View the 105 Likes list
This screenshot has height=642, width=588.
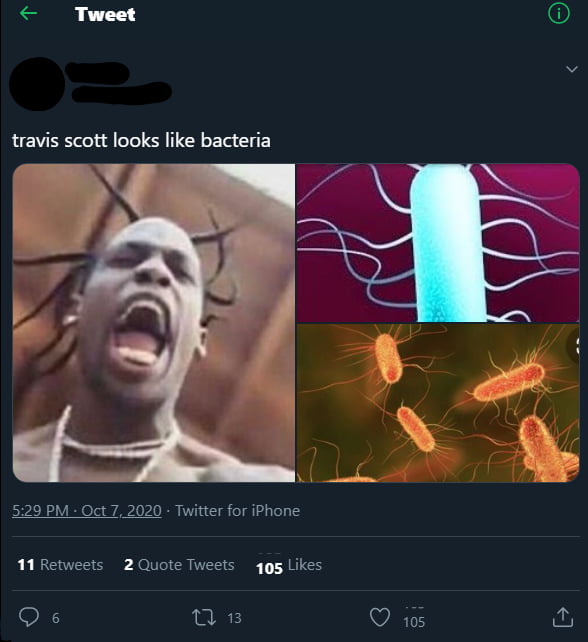289,566
